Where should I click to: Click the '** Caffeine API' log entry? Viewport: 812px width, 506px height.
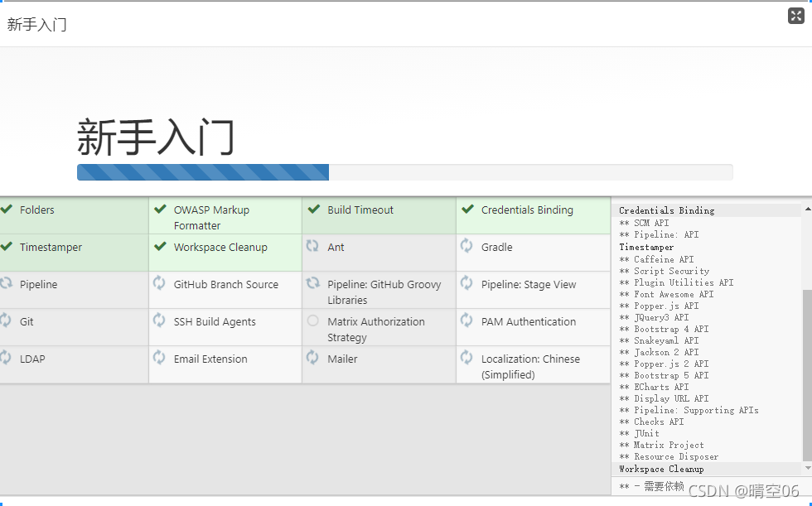click(656, 259)
